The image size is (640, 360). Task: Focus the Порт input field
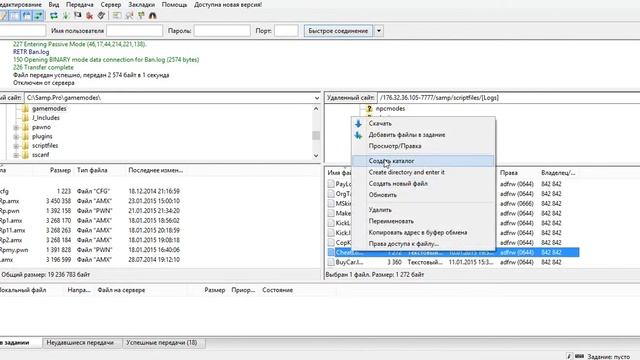(x=286, y=31)
